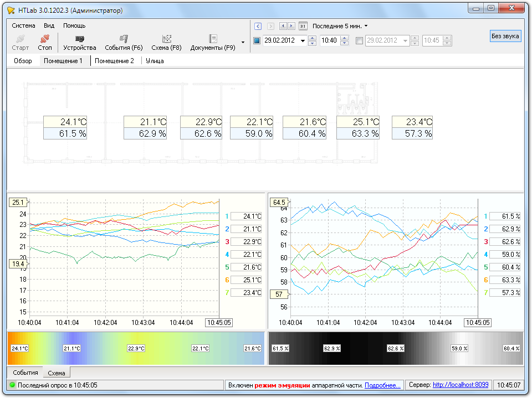Open the calendar icon labeled 31
This screenshot has height=398, width=532.
(x=303, y=26)
